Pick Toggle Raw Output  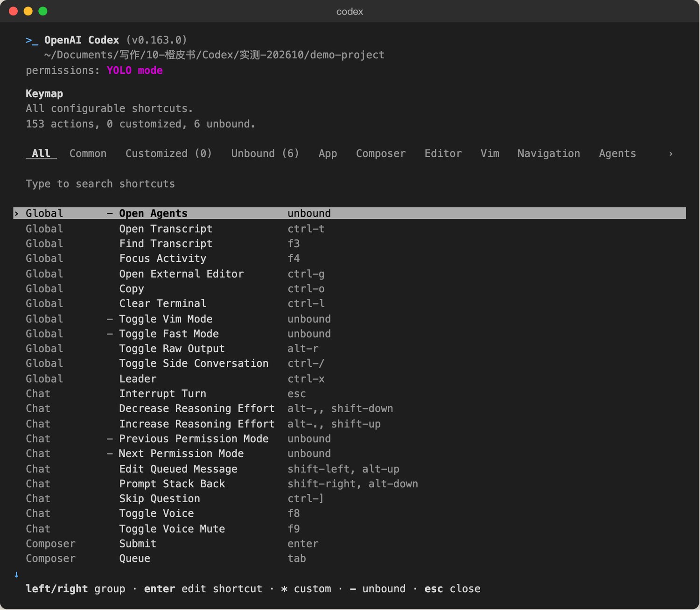point(350,349)
